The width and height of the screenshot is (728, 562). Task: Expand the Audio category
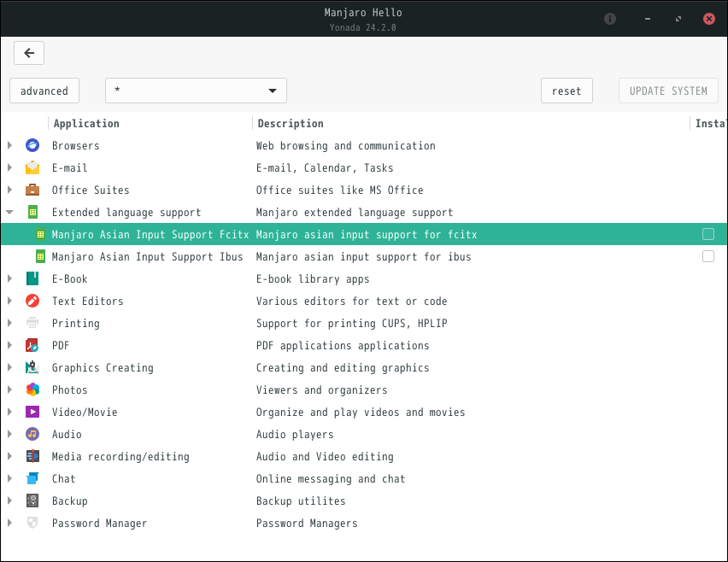[x=9, y=434]
